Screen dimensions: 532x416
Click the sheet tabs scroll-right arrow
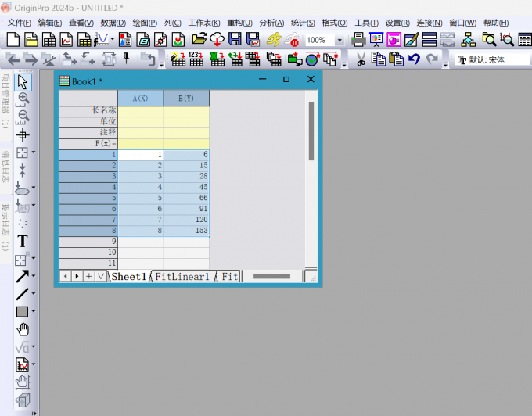[x=77, y=276]
